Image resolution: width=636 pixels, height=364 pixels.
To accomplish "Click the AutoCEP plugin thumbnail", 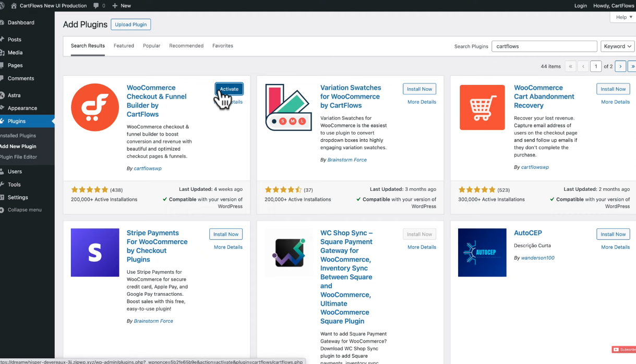I will pos(482,252).
